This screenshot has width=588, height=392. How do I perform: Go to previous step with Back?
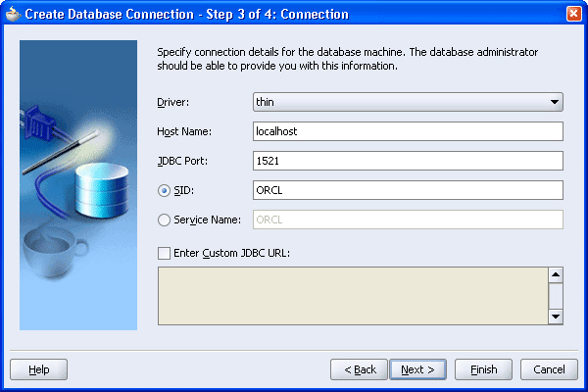point(360,369)
